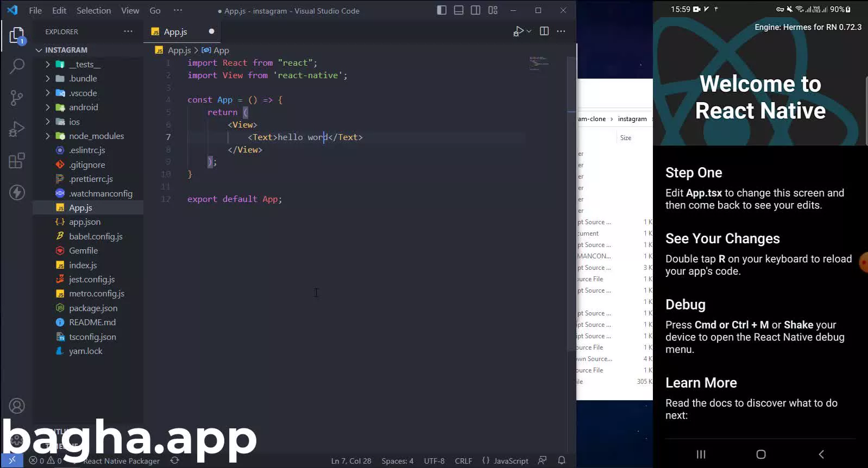
Task: Expand the .bundle folder
Action: pos(88,78)
